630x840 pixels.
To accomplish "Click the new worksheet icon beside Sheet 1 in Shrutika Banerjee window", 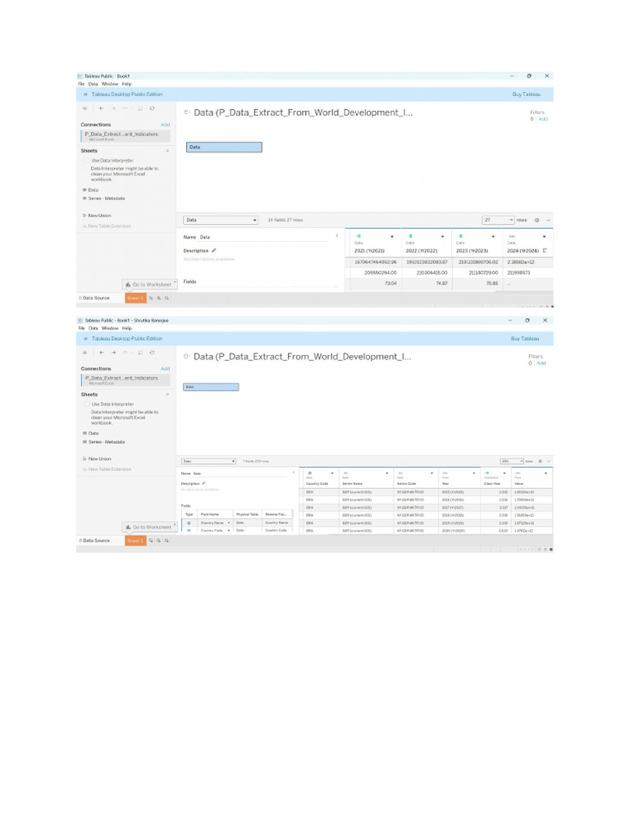I will [151, 541].
